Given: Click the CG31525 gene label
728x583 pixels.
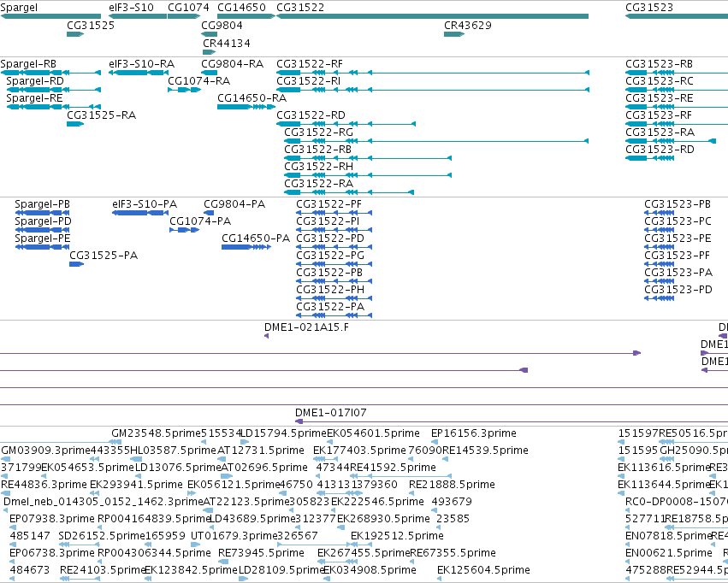Looking at the screenshot, I should pyautogui.click(x=91, y=26).
